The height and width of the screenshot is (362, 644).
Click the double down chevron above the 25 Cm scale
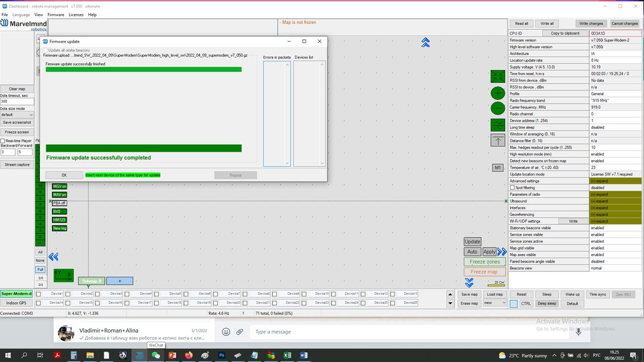(469, 282)
